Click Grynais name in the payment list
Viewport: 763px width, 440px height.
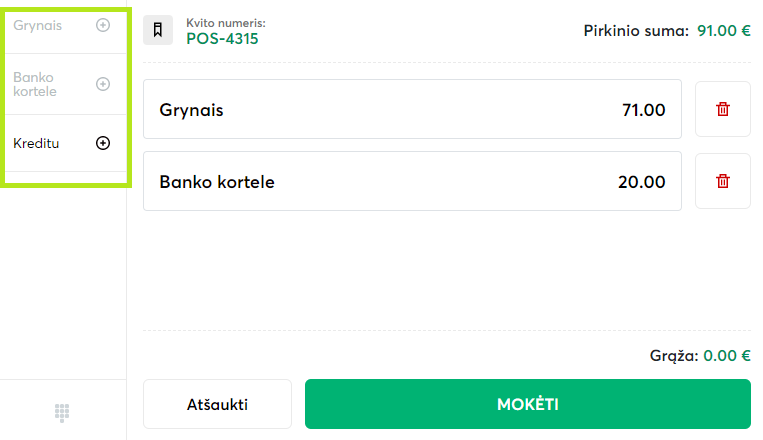(x=191, y=110)
